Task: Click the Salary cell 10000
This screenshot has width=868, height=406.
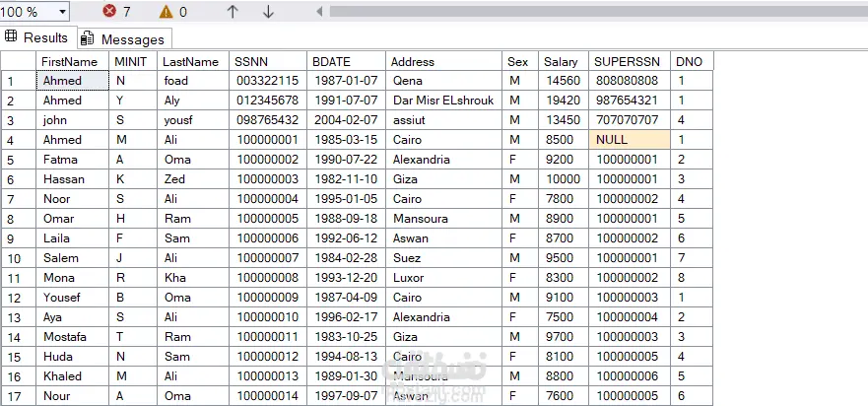Action: (x=563, y=179)
